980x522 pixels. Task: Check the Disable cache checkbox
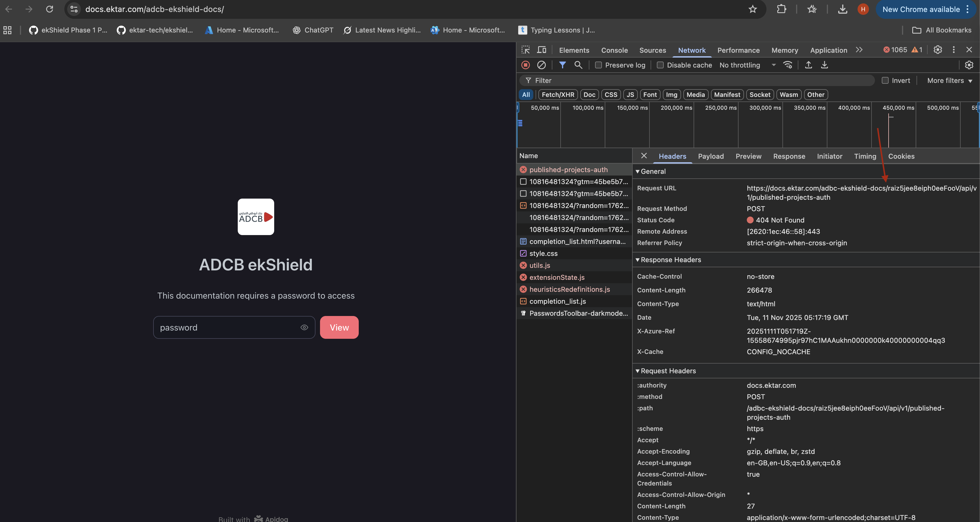point(660,65)
